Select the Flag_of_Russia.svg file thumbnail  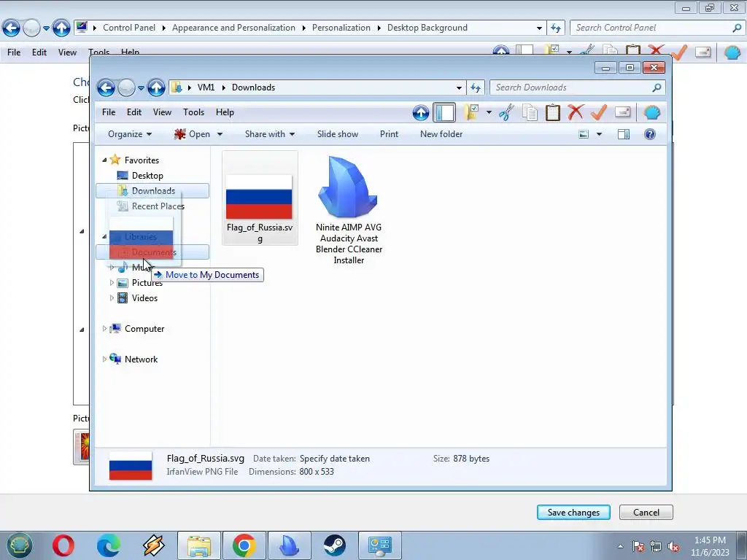pos(260,198)
